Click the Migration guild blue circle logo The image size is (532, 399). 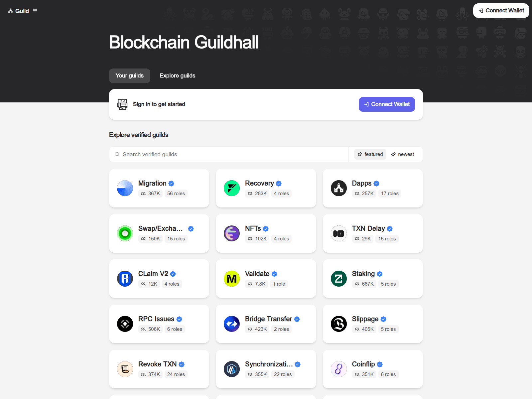tap(125, 188)
